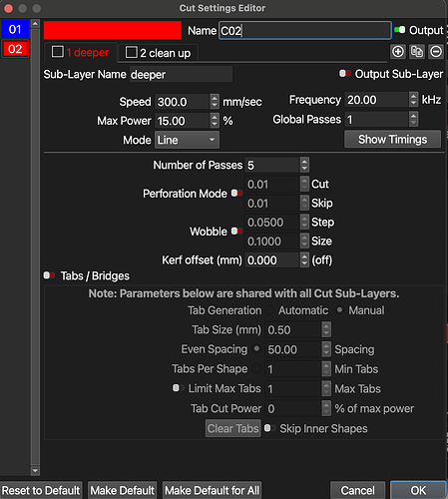Image resolution: width=448 pixels, height=499 pixels.
Task: Close the Cut Settings Editor window
Action: click(x=8, y=8)
